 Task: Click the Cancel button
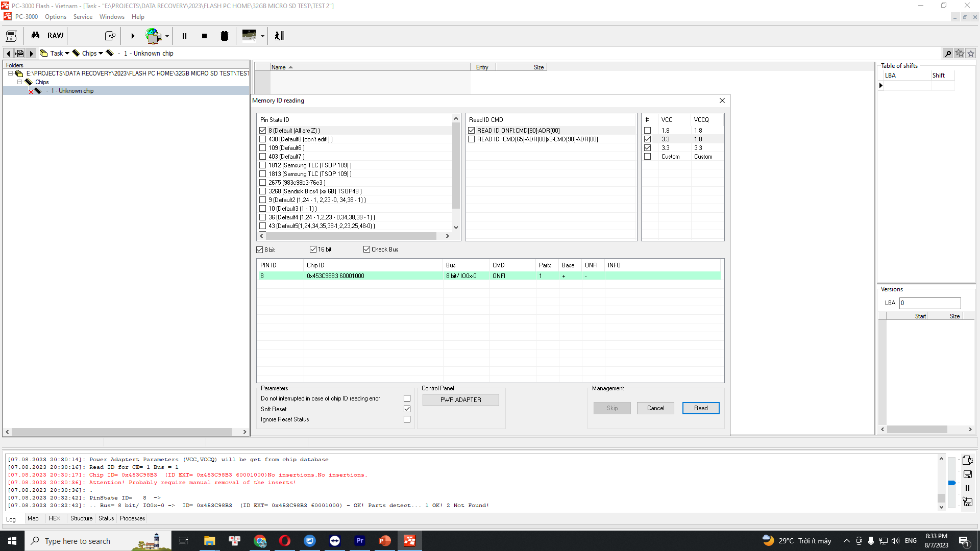tap(655, 408)
